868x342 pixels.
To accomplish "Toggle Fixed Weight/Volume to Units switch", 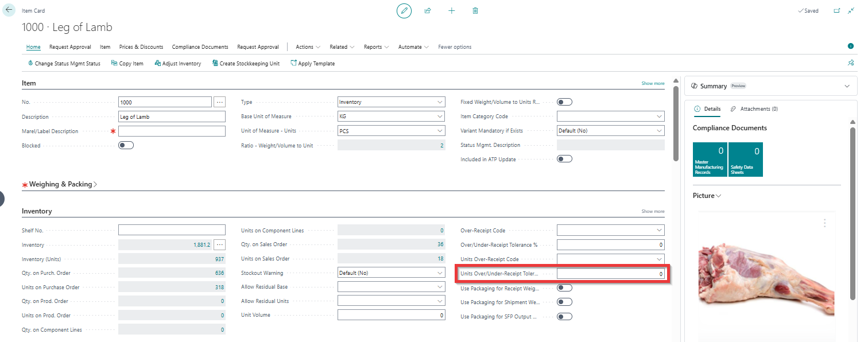I will 565,102.
